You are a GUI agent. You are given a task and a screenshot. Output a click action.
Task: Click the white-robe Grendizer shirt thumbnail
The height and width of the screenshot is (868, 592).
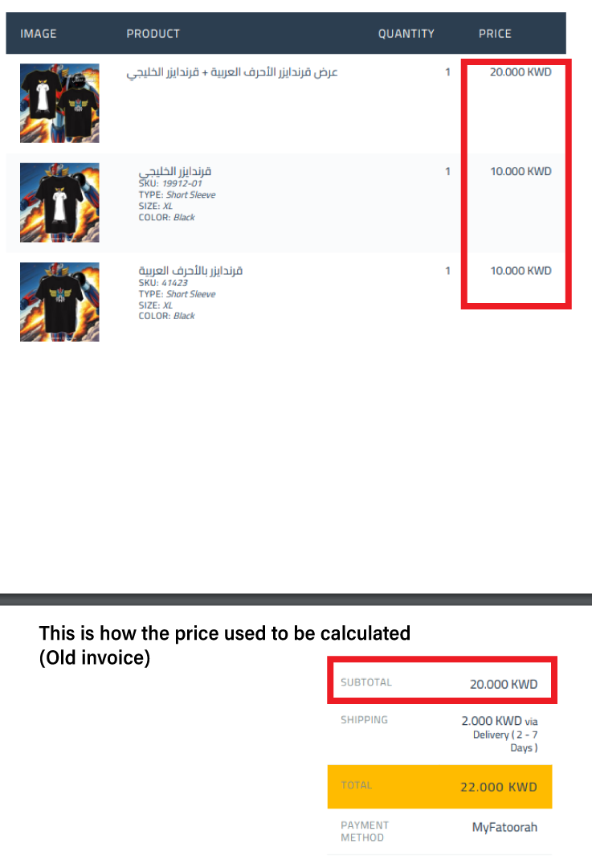pos(59,203)
